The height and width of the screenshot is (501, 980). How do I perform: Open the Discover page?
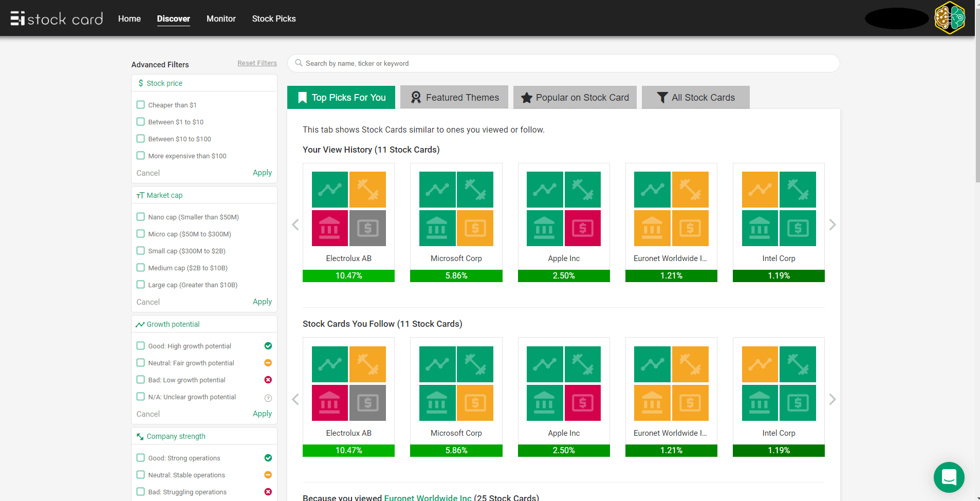pos(174,18)
